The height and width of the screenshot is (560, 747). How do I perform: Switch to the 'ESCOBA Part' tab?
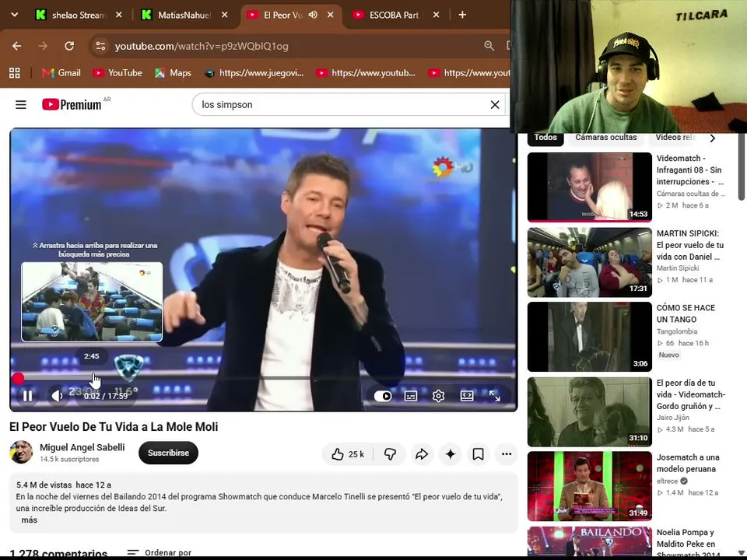pos(394,16)
